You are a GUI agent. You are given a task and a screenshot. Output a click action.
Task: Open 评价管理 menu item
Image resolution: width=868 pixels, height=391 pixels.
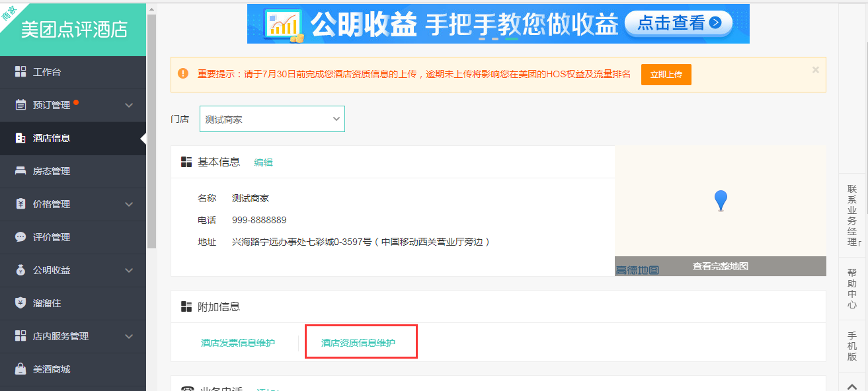[73, 237]
